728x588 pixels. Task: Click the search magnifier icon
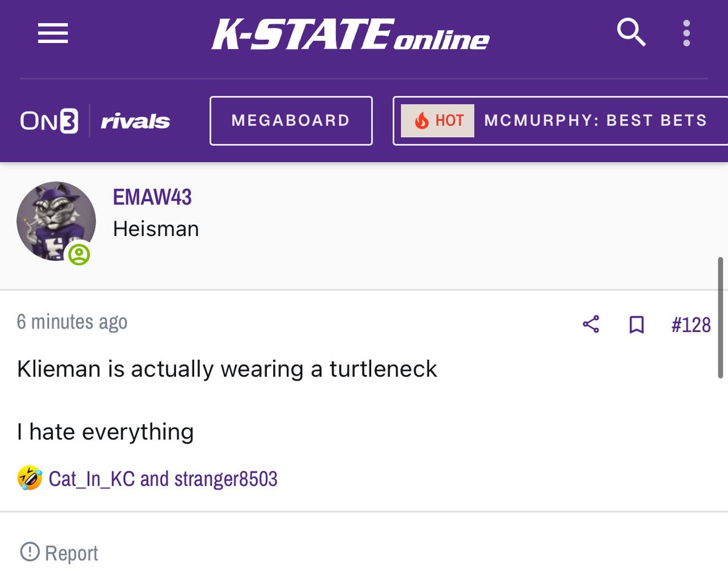(631, 32)
